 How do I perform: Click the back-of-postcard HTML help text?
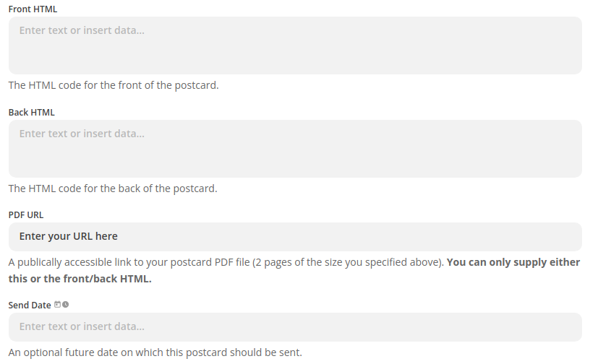113,188
